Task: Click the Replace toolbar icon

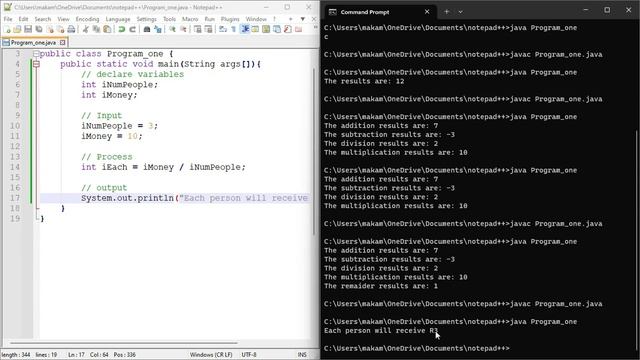Action: tap(158, 29)
